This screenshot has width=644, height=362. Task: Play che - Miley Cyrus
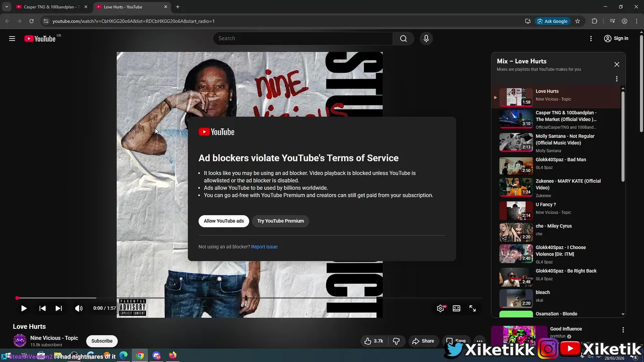[x=556, y=232]
